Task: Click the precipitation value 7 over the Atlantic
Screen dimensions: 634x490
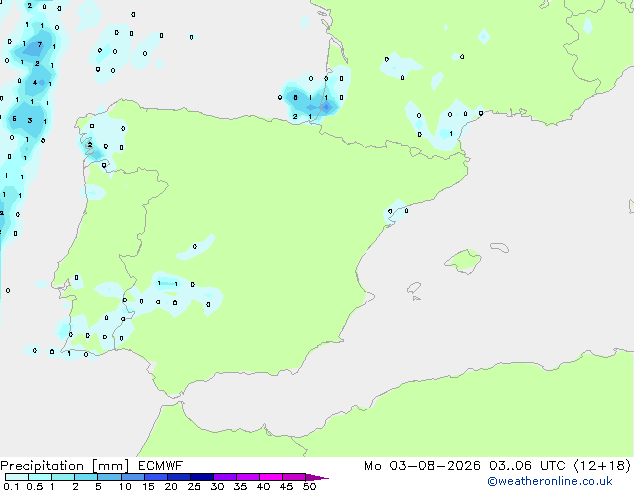Action: [x=39, y=44]
